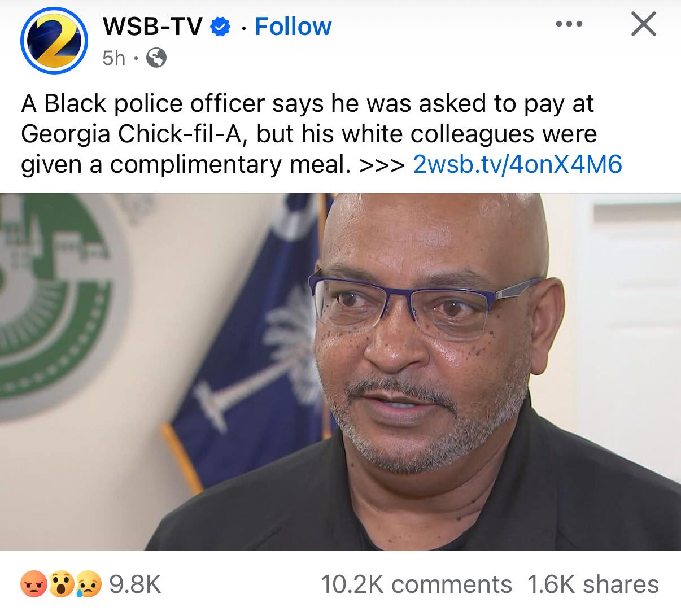Click the sad crying reaction emoji
Image resolution: width=681 pixels, height=616 pixels.
89,584
